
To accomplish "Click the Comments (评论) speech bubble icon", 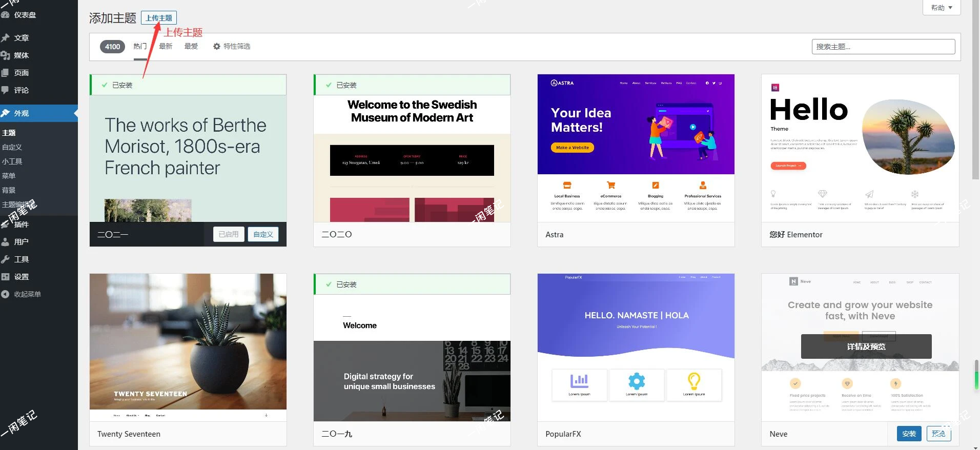I will (5, 90).
